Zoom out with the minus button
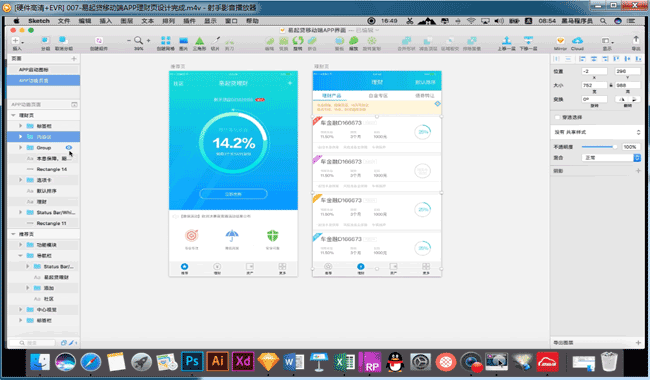This screenshot has width=650, height=380. (129, 40)
